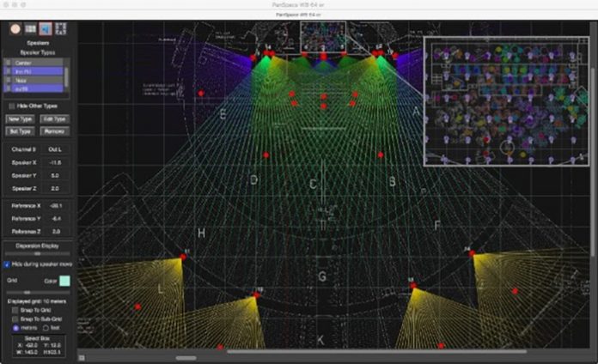Adjust the Dispersion Display slider
The height and width of the screenshot is (364, 598).
coord(38,253)
